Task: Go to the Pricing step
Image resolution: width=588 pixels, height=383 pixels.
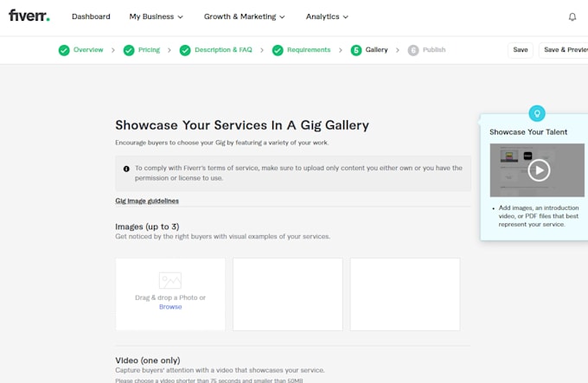Action: [149, 50]
